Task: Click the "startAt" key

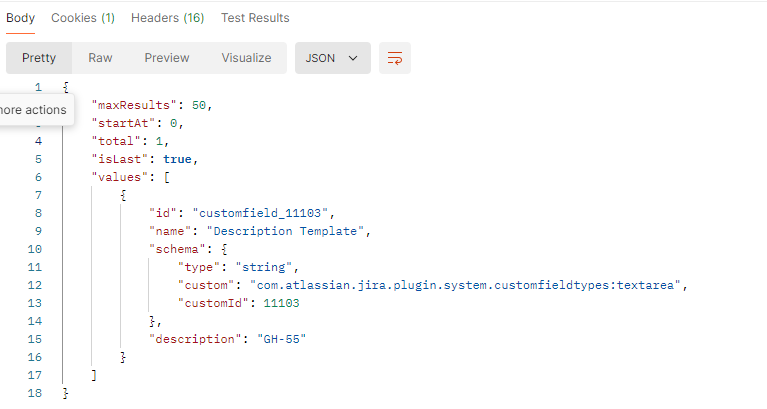Action: coord(123,123)
